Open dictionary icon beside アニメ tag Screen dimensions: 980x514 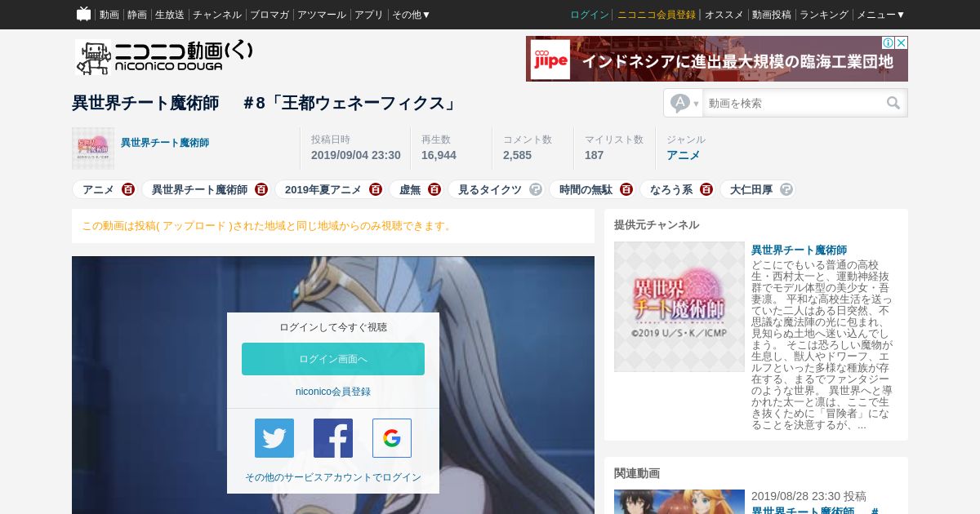pyautogui.click(x=128, y=189)
